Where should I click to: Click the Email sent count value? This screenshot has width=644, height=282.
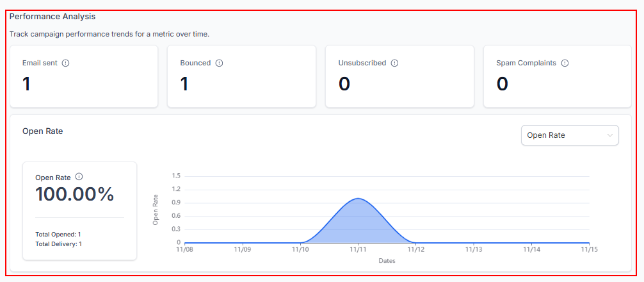(x=26, y=84)
